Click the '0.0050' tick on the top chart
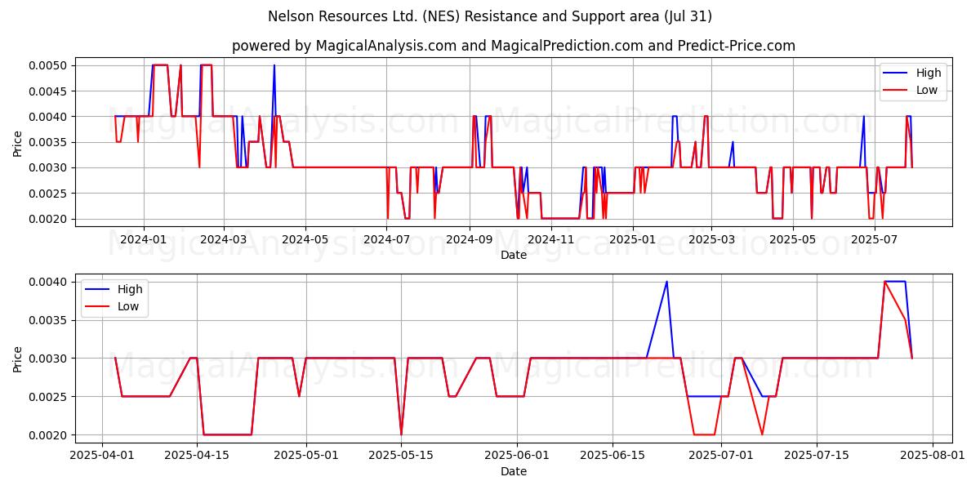This screenshot has width=980, height=490. (50, 65)
